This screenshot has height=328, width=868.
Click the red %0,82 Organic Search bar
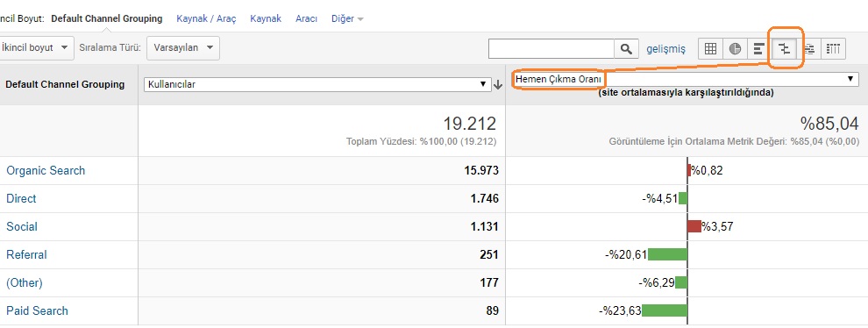[x=689, y=170]
